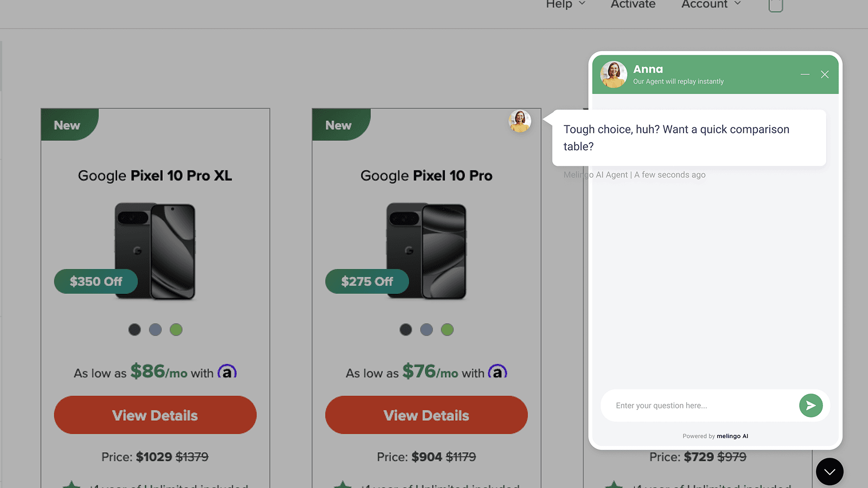Collapse chat using round black chevron button

829,472
